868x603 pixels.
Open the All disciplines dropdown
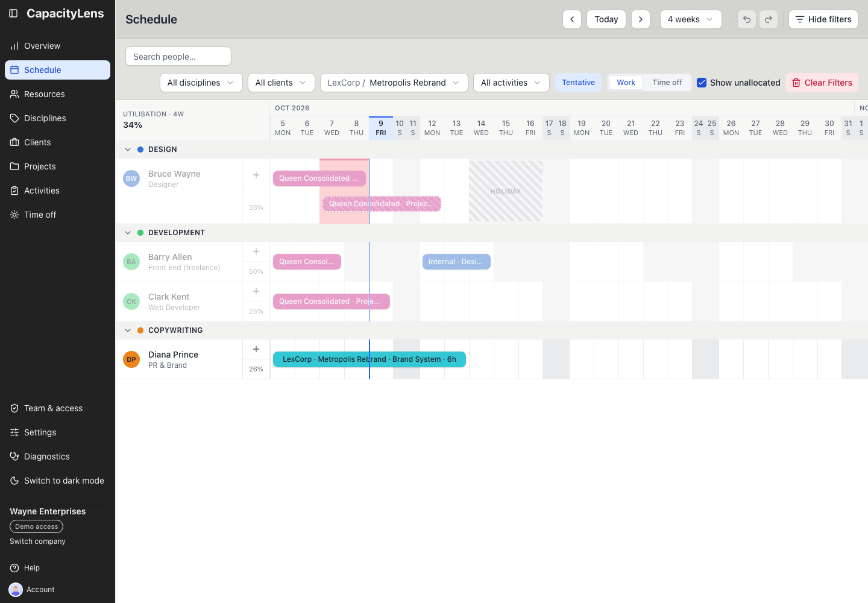point(201,83)
